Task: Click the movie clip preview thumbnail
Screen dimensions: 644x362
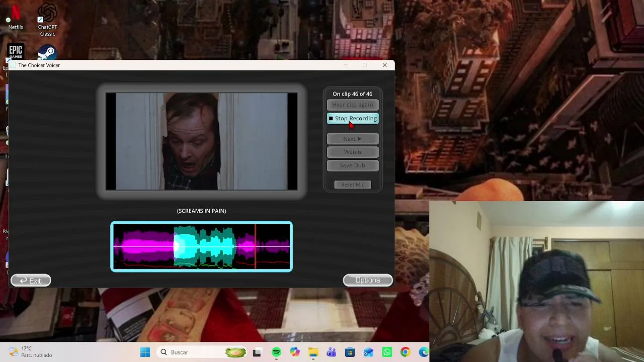Action: tap(201, 141)
